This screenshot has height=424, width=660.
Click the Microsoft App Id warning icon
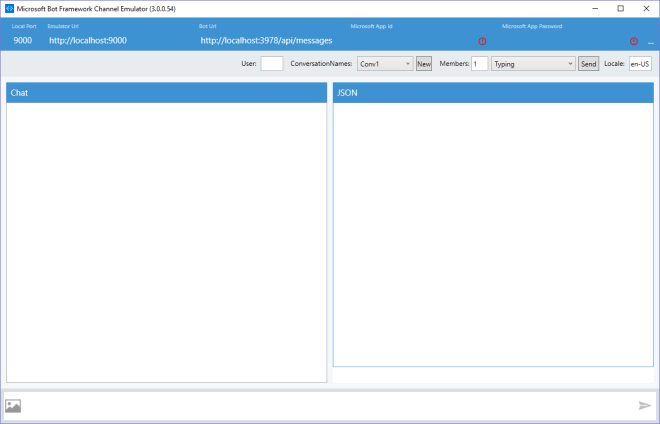tap(482, 41)
